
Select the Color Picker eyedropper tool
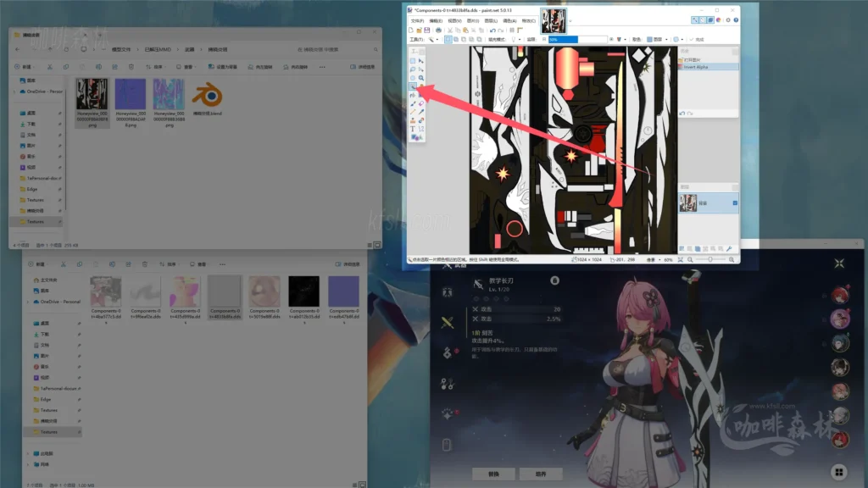(421, 113)
